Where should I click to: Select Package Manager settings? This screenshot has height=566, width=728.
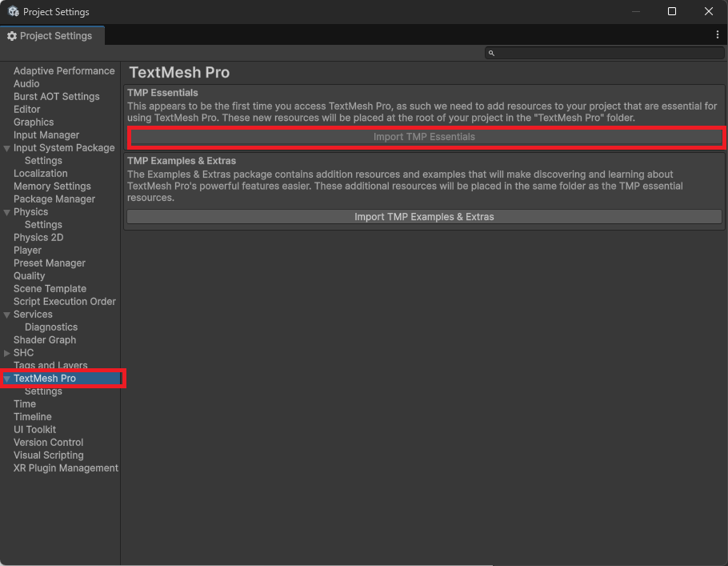54,199
